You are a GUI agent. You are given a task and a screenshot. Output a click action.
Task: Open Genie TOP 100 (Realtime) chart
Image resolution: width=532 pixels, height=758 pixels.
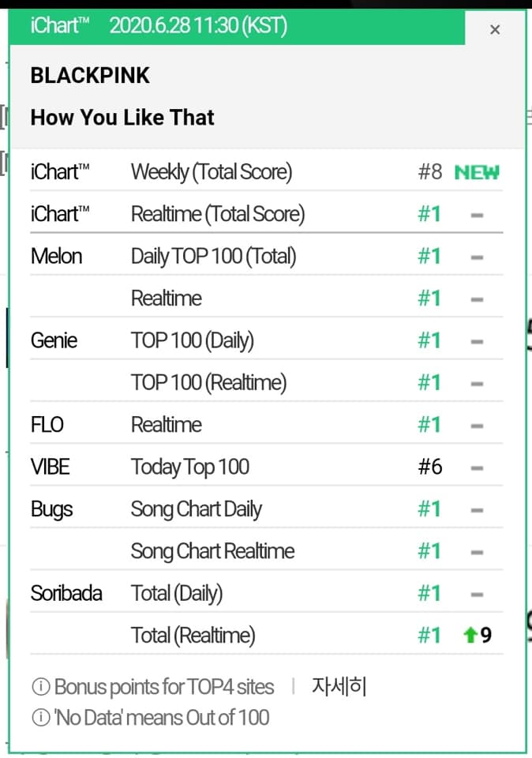point(208,383)
